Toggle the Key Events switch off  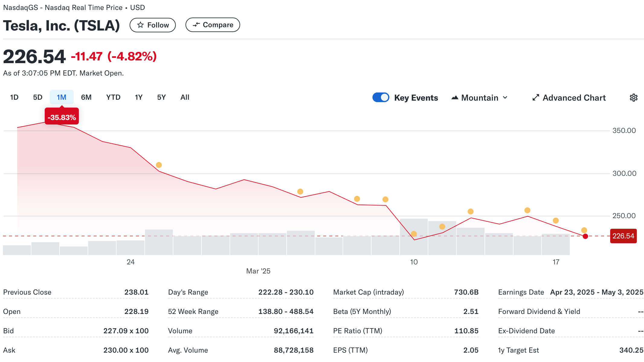coord(381,97)
